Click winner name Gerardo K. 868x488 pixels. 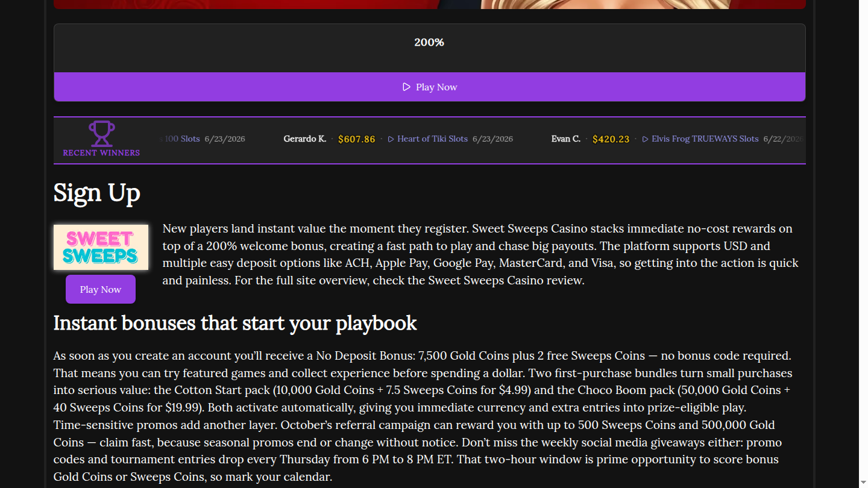coord(305,139)
